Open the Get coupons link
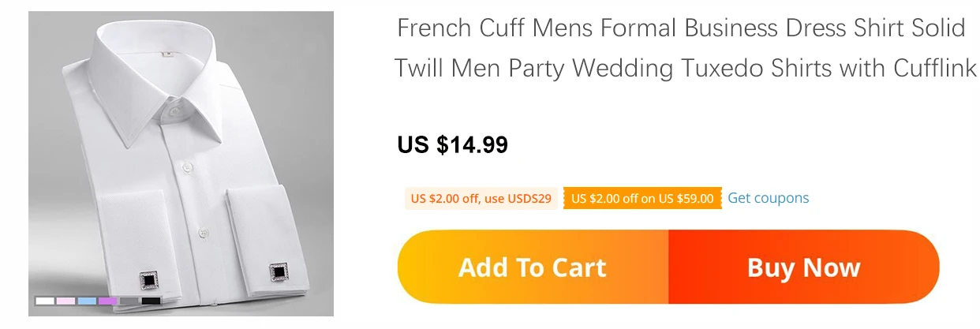Viewport: 980px width, 329px height. coord(768,198)
